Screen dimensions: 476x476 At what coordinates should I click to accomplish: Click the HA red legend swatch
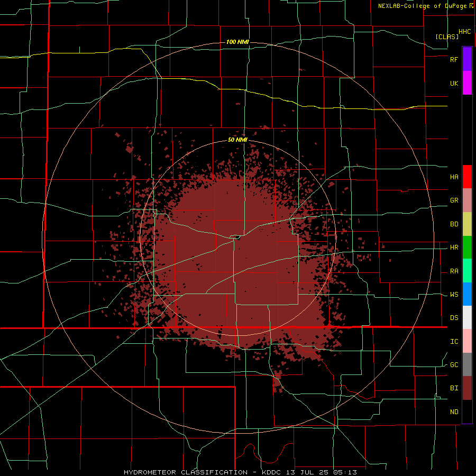click(x=467, y=177)
